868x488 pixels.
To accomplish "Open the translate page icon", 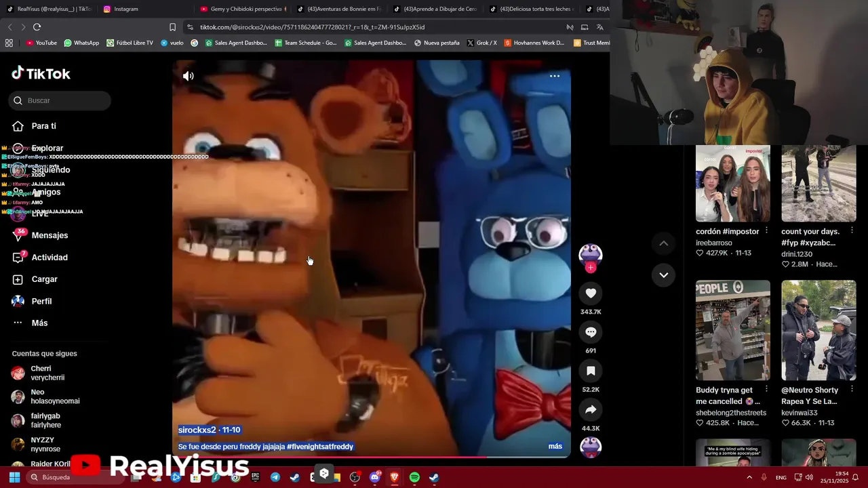I will coord(599,27).
